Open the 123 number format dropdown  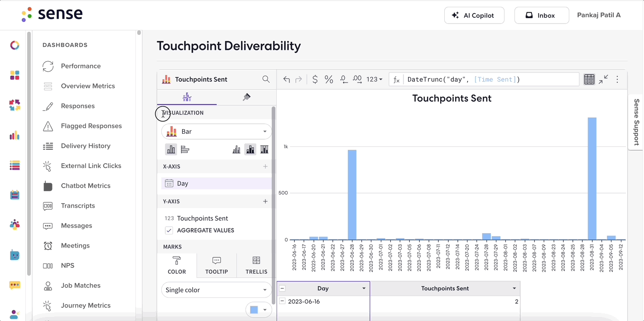click(375, 79)
